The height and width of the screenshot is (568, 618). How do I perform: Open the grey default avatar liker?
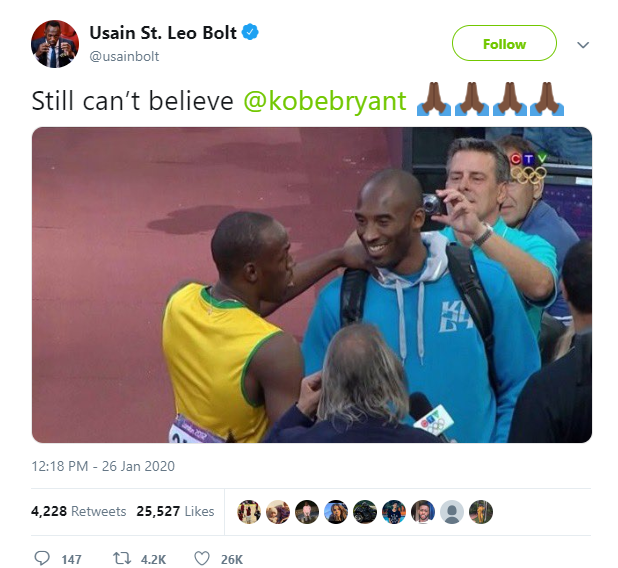(x=452, y=512)
